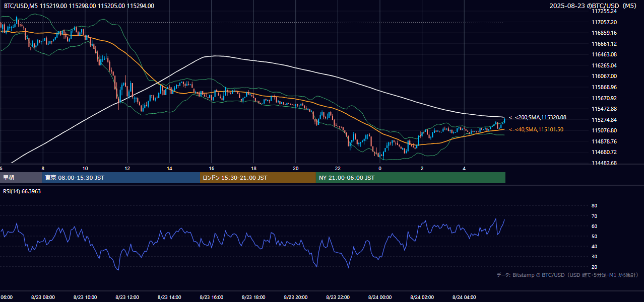Screen dimensions: 644x302
Task: Select the ロンドン 15:30-21:00 JST session bar
Action: pos(258,178)
